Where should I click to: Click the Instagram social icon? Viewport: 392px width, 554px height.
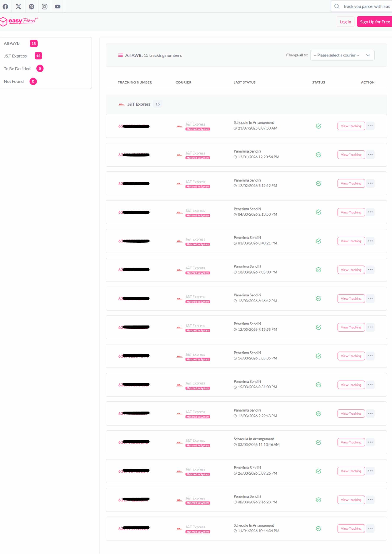click(x=44, y=6)
